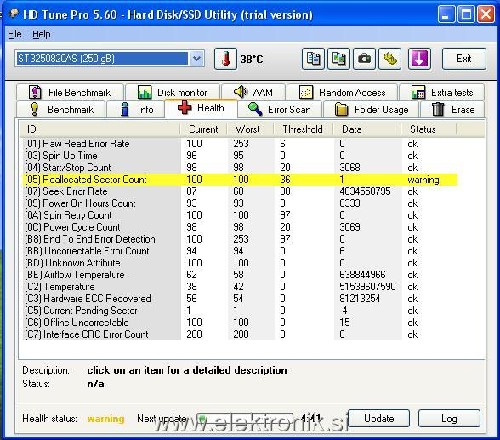Select Seek Error Rate row
This screenshot has width=500, height=440.
pos(241,191)
